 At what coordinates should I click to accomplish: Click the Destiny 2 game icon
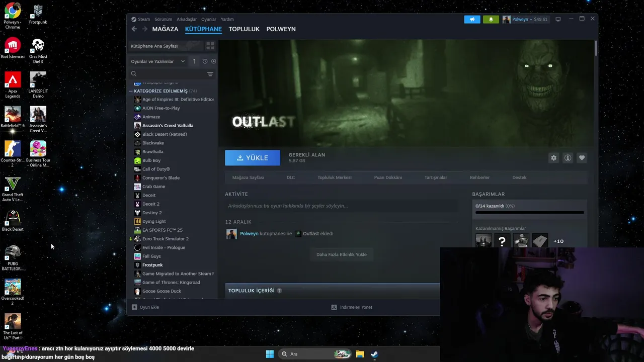pyautogui.click(x=137, y=213)
